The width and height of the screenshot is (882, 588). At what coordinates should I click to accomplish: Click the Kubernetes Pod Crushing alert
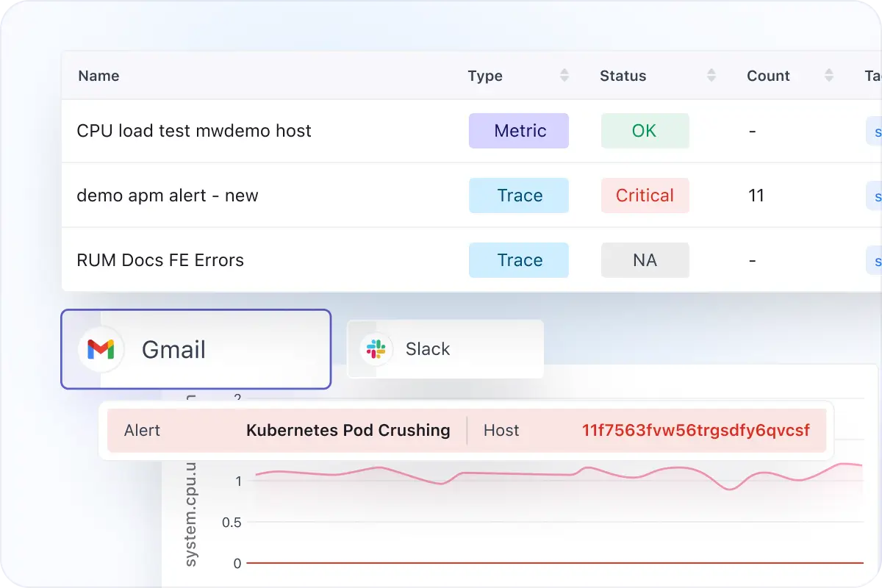pos(348,430)
